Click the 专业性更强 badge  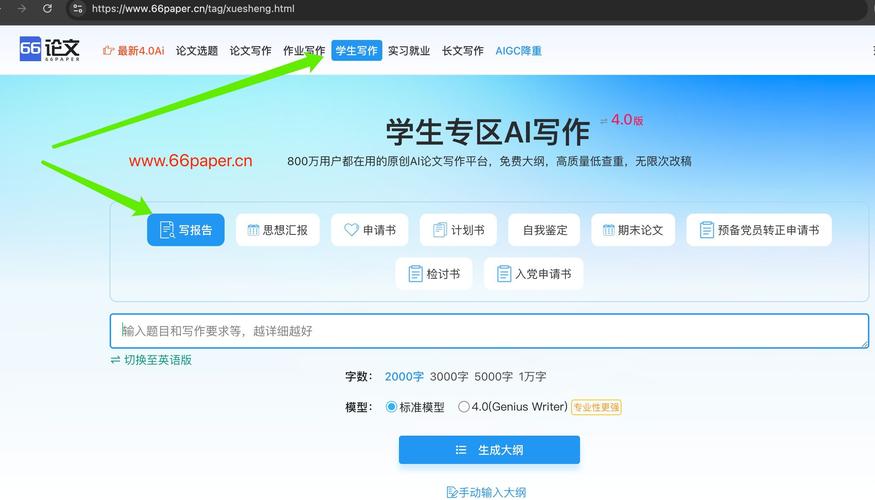pos(596,407)
